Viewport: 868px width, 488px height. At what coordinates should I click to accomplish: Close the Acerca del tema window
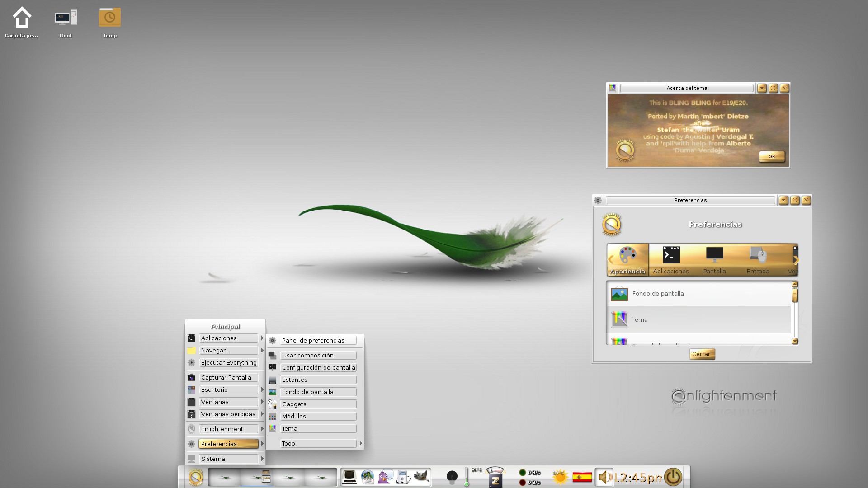[x=784, y=88]
